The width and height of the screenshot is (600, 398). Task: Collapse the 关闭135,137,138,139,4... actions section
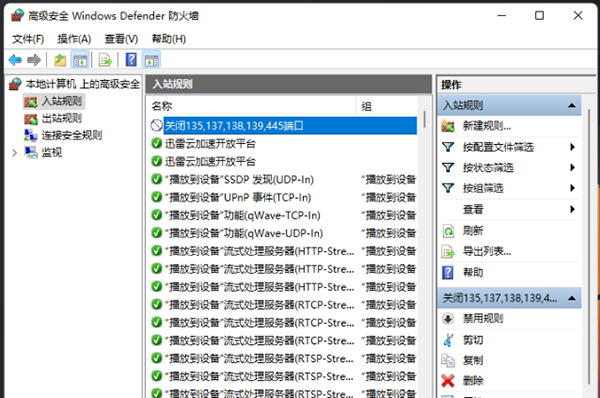click(x=572, y=298)
